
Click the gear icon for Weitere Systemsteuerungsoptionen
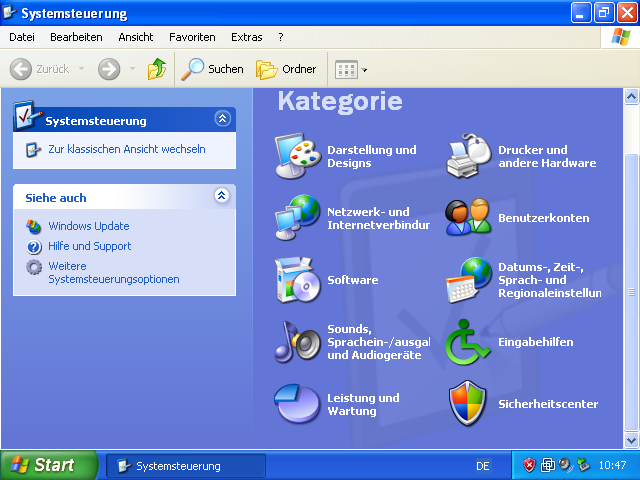click(34, 267)
